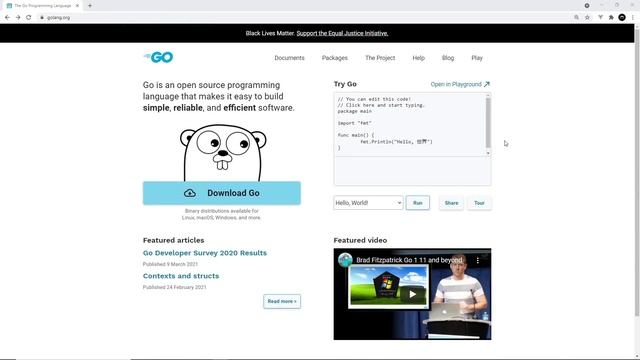
Task: Open the Documents nav item
Action: click(x=289, y=58)
